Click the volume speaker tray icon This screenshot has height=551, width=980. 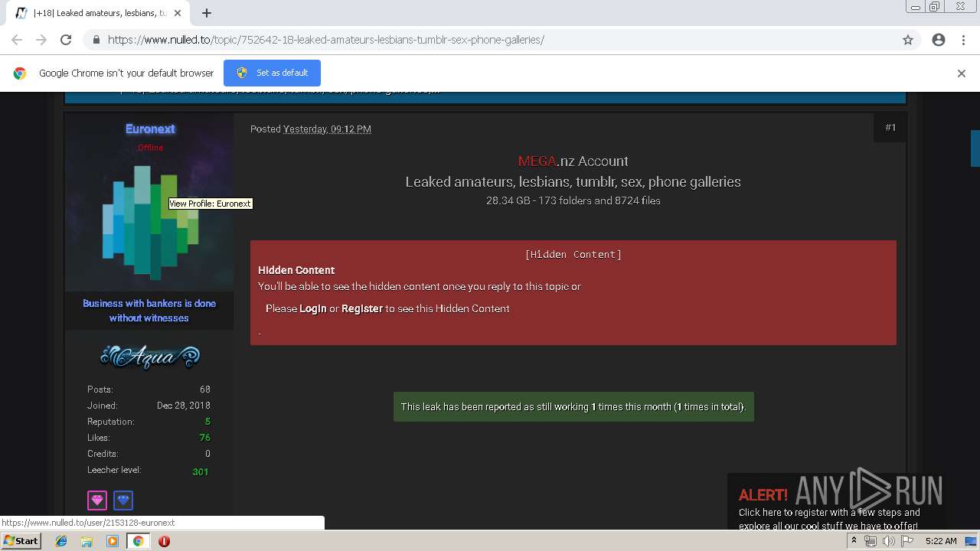[x=888, y=541]
